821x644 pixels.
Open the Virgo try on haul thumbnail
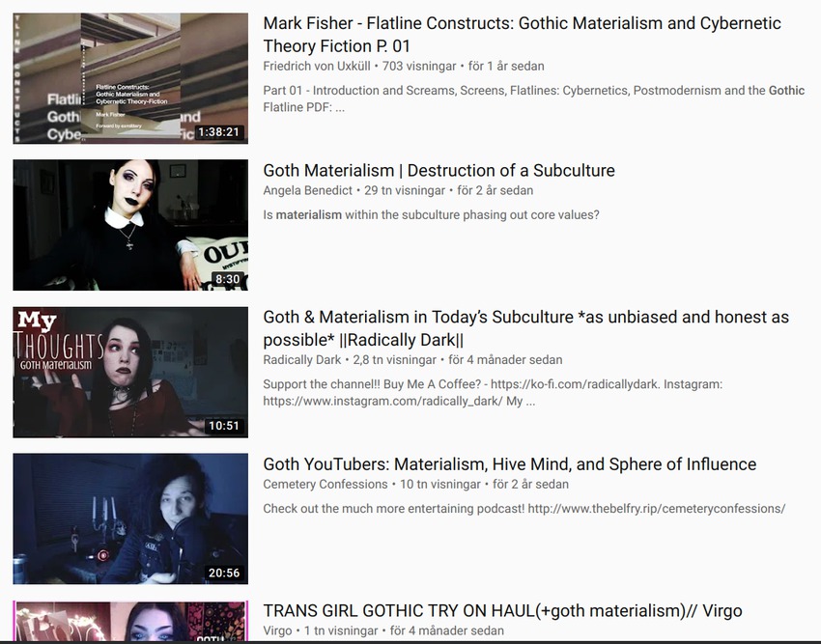pos(130,621)
